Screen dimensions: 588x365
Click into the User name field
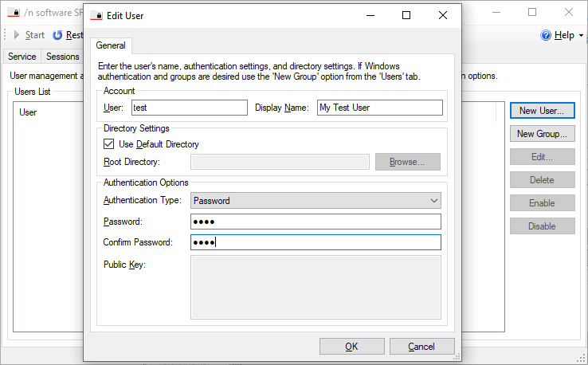188,108
